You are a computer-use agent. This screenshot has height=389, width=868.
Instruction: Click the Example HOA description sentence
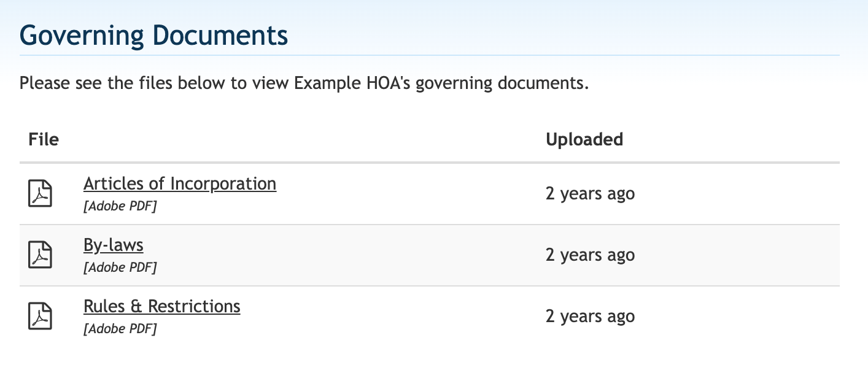click(x=304, y=83)
